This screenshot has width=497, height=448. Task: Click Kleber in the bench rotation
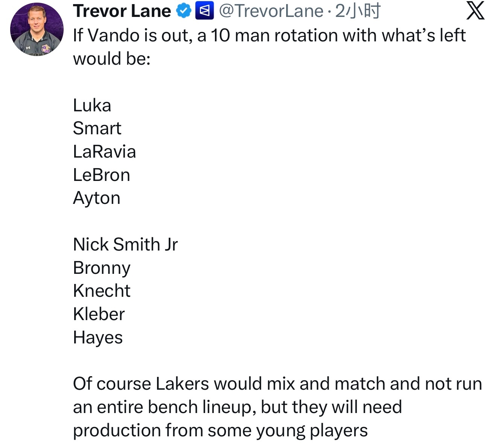click(99, 314)
